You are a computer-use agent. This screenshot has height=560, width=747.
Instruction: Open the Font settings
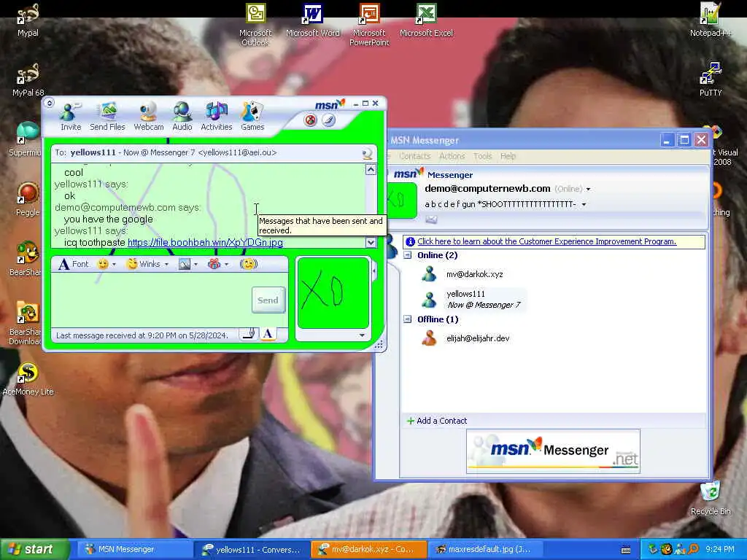(74, 264)
